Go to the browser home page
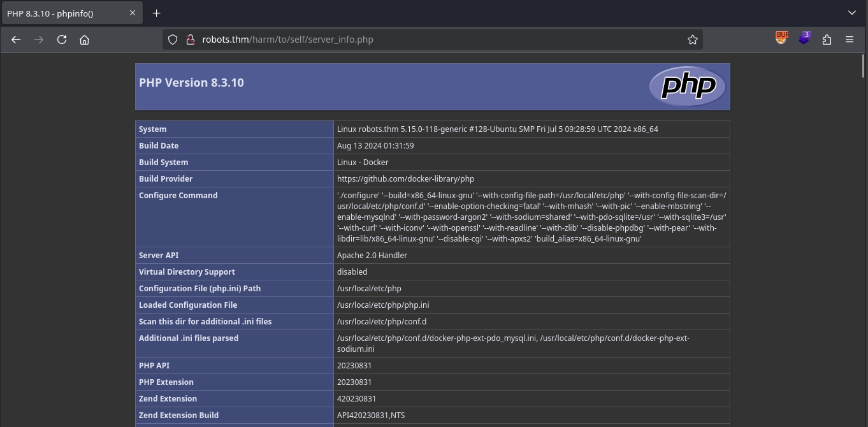The image size is (868, 427). (84, 40)
